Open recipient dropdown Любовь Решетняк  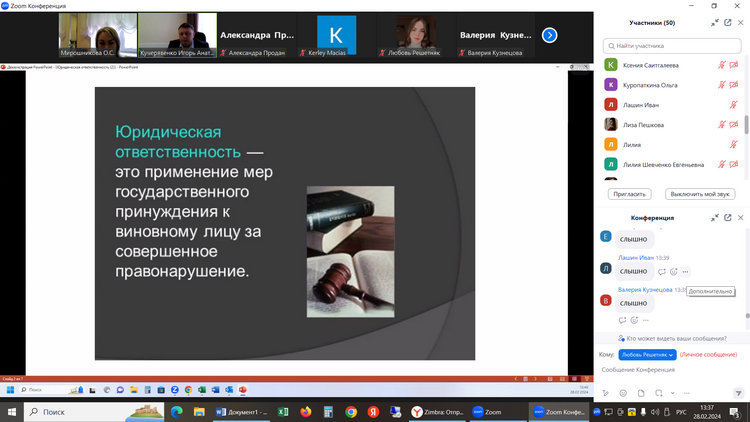click(x=647, y=354)
